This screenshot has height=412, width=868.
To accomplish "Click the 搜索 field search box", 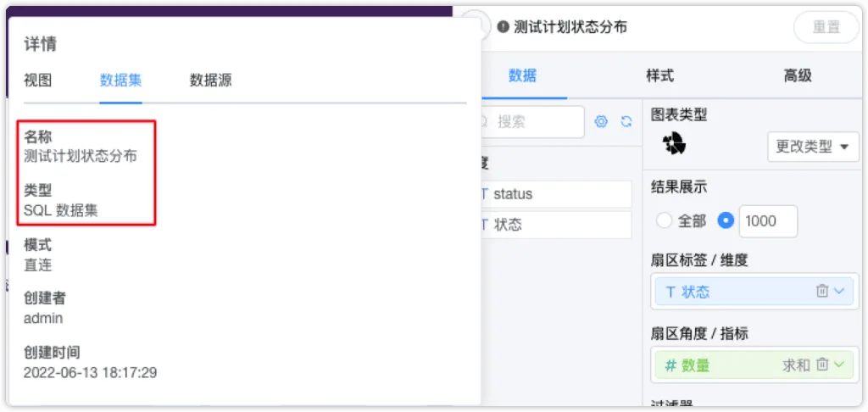I will point(531,122).
